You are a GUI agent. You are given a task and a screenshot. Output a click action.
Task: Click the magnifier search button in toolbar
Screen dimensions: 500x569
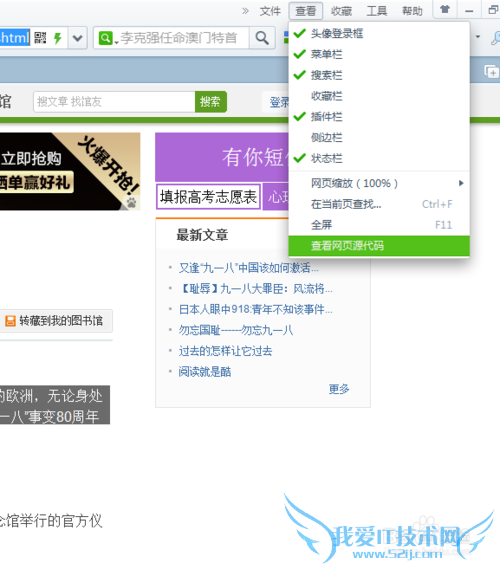(x=262, y=38)
